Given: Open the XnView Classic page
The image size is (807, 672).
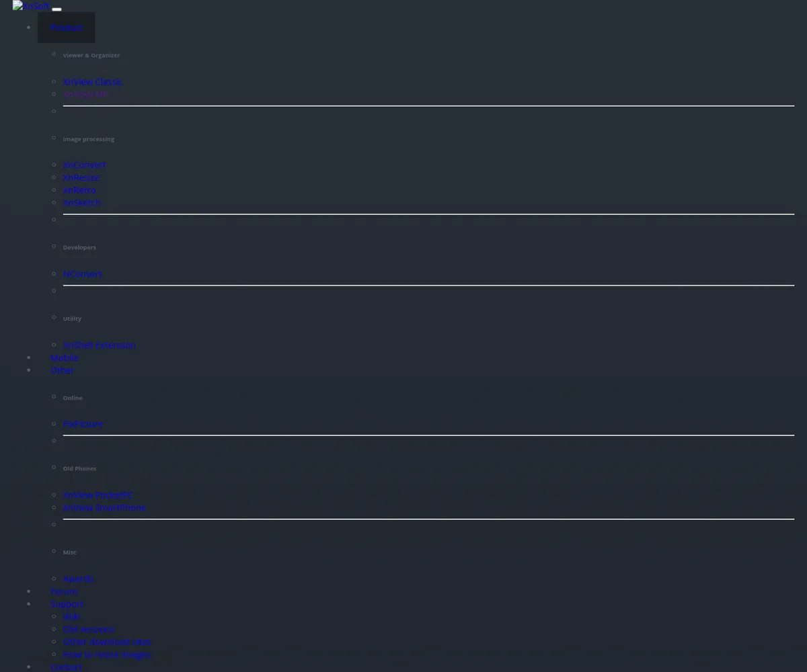Looking at the screenshot, I should 93,81.
